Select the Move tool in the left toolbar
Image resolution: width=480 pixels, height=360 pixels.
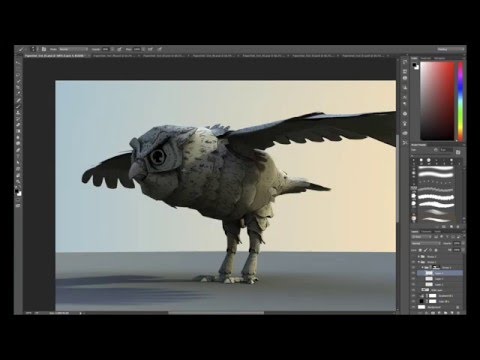tap(19, 62)
